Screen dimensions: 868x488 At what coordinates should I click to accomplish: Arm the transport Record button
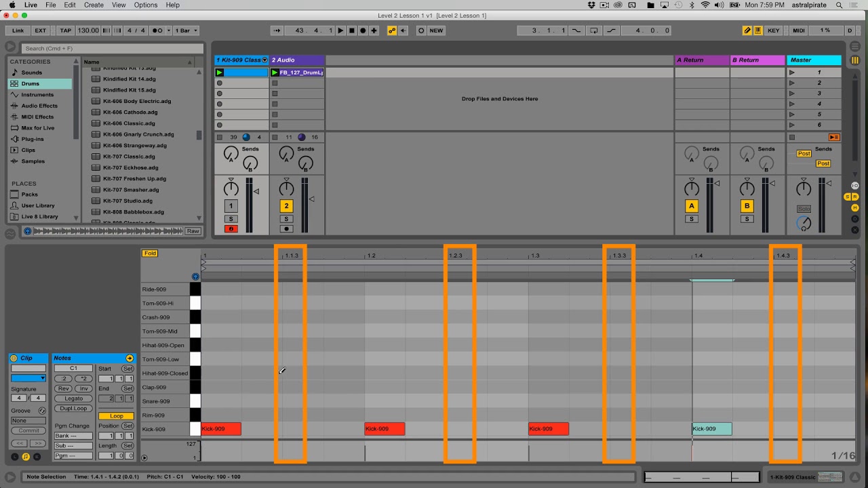(x=363, y=30)
